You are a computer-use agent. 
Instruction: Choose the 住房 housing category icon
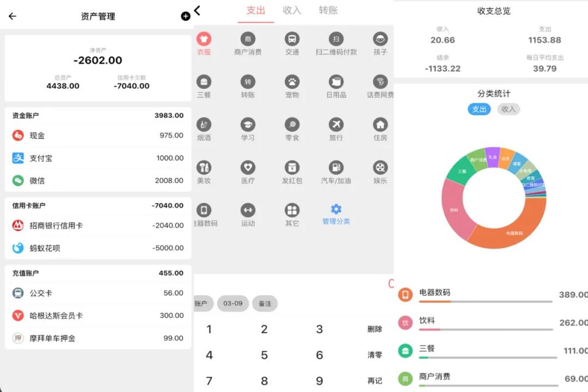[380, 125]
